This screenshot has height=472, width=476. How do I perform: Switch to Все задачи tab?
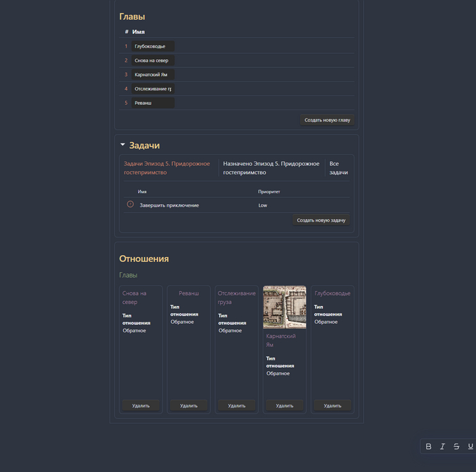tap(339, 168)
